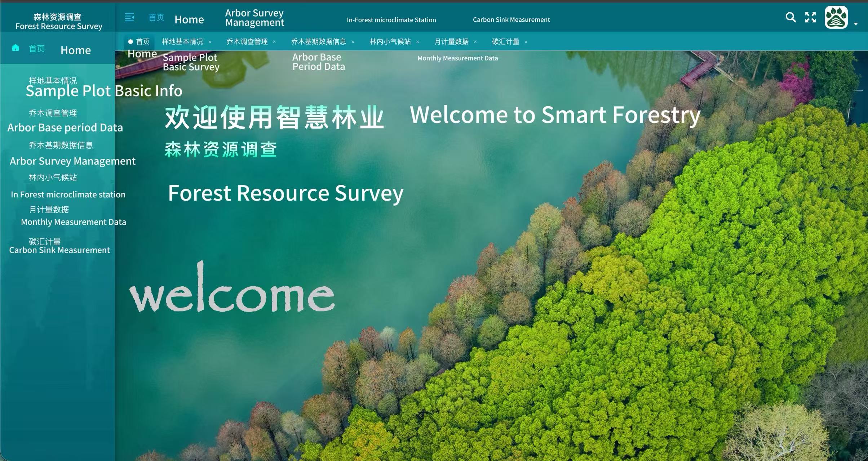Close the 乔木调查管理 tab
Viewport: 868px width, 461px height.
[274, 42]
